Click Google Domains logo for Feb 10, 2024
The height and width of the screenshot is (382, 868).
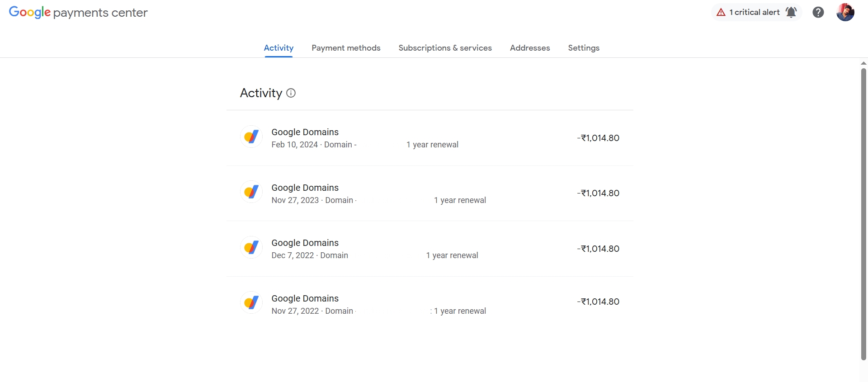pos(251,137)
